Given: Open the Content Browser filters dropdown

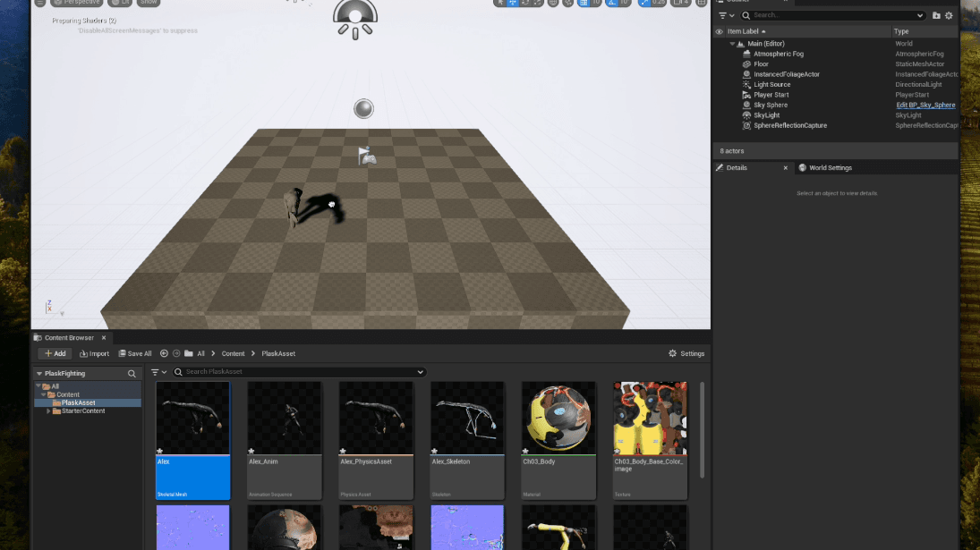Looking at the screenshot, I should point(159,371).
